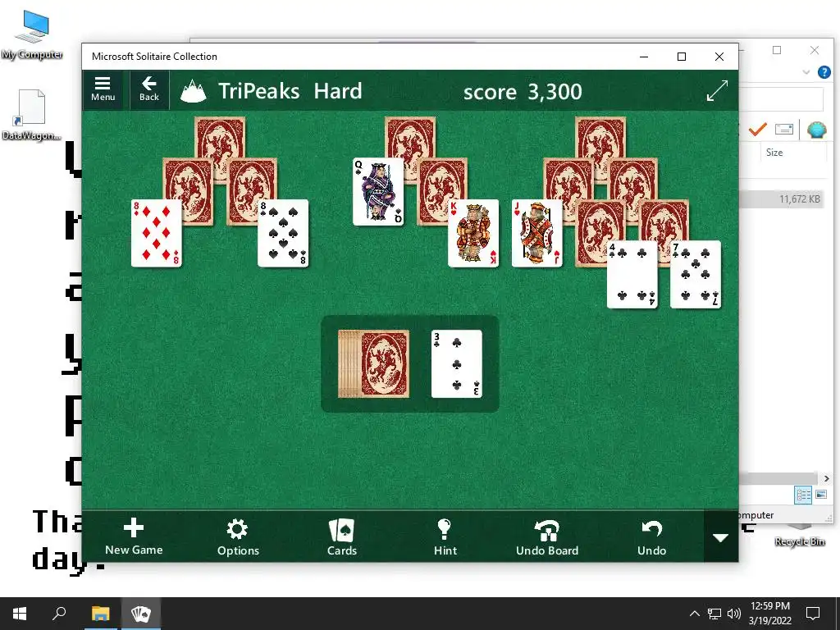The height and width of the screenshot is (630, 840).
Task: Select the 8 of spades card
Action: point(283,233)
